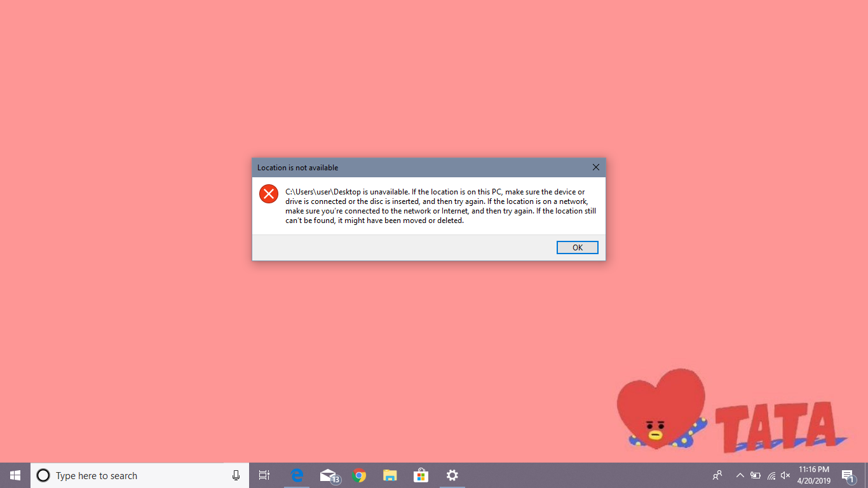Launch Microsoft Edge from the taskbar
This screenshot has width=868, height=488.
coord(297,475)
